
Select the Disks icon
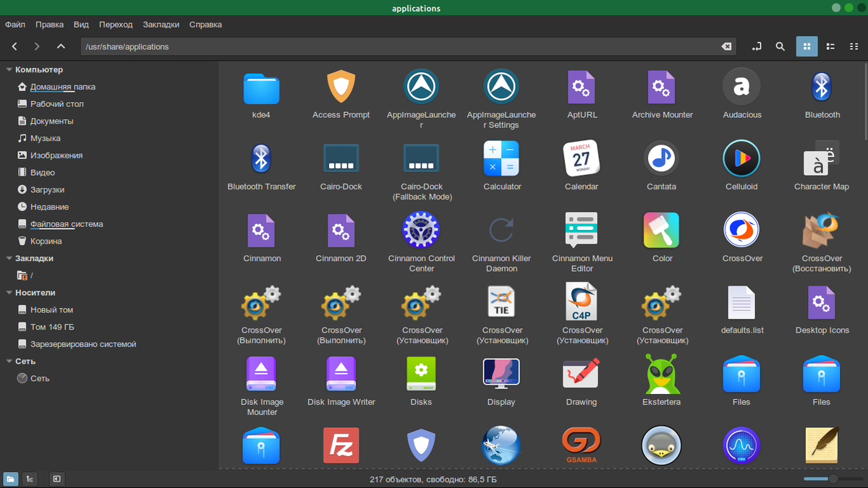pos(422,374)
